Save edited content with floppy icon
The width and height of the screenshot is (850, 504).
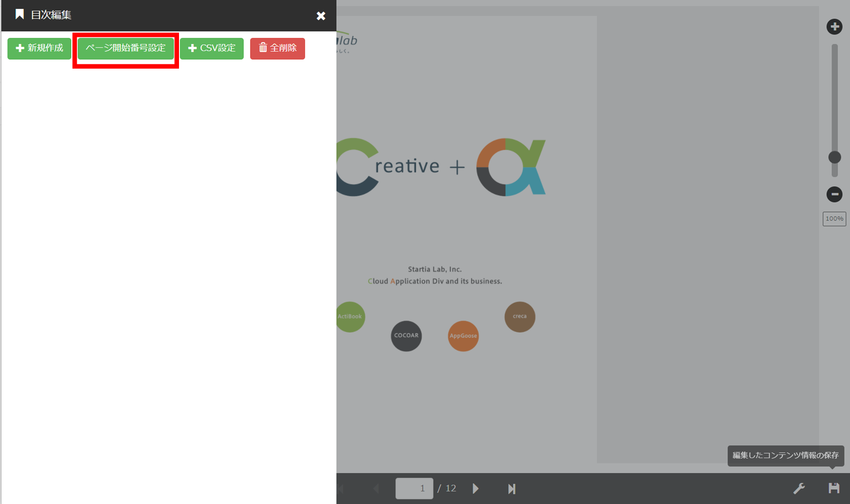pyautogui.click(x=834, y=488)
